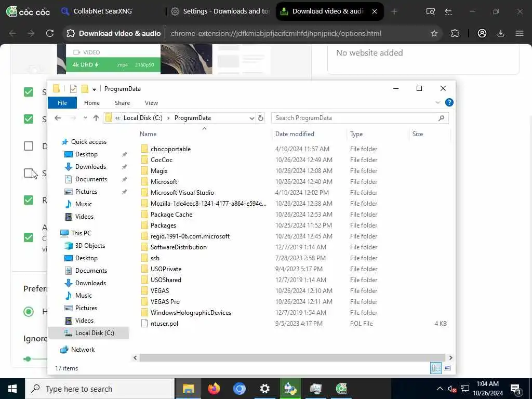Image resolution: width=532 pixels, height=399 pixels.
Task: Select Network in navigation pane
Action: coord(83,350)
